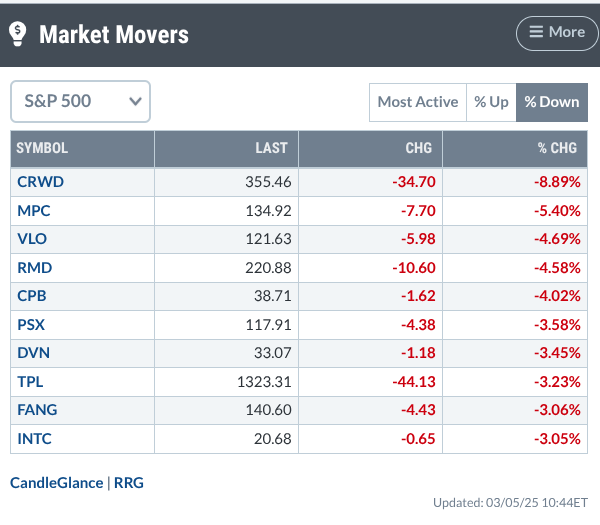The width and height of the screenshot is (600, 525).
Task: Open the CRWD symbol link
Action: (x=41, y=182)
